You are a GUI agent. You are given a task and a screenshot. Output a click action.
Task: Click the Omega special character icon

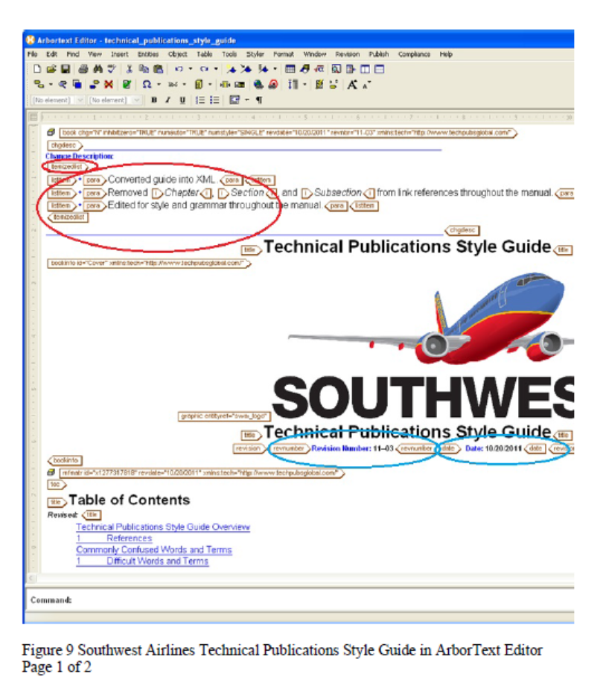(147, 84)
